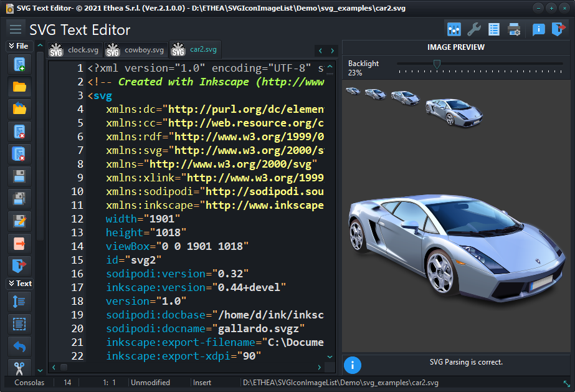Collapse the Text sidebar section
This screenshot has height=392, width=575.
pyautogui.click(x=20, y=284)
